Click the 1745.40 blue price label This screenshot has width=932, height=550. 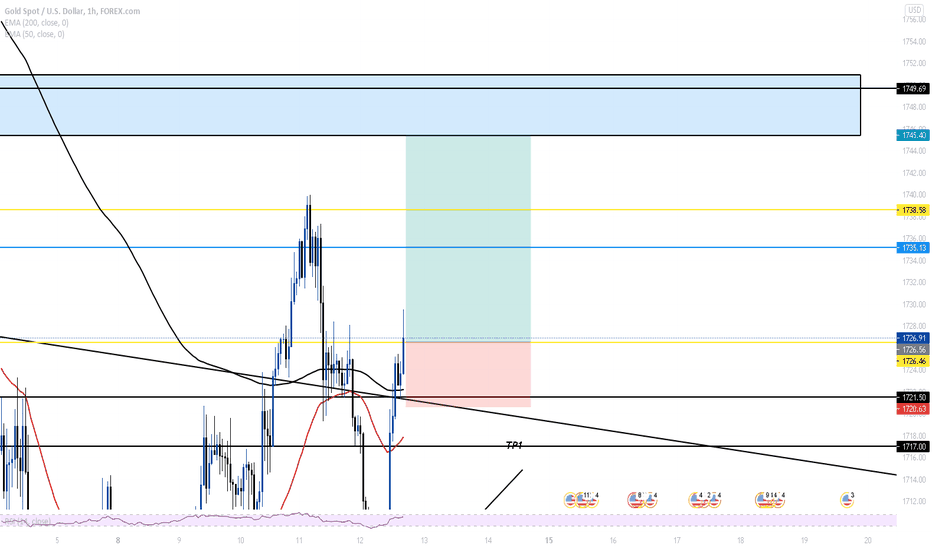pos(912,136)
